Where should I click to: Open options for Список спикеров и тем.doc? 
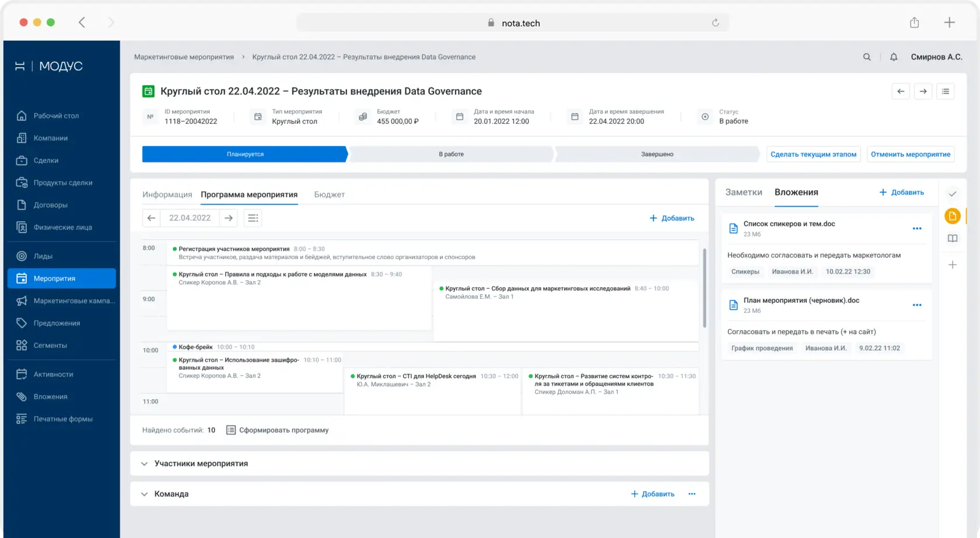pos(917,229)
